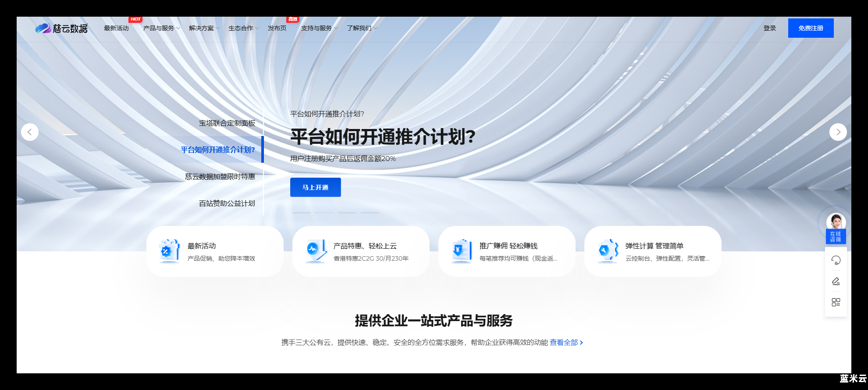Viewport: 868px width, 390px height.
Task: Click the 马上开通 button
Action: (315, 187)
